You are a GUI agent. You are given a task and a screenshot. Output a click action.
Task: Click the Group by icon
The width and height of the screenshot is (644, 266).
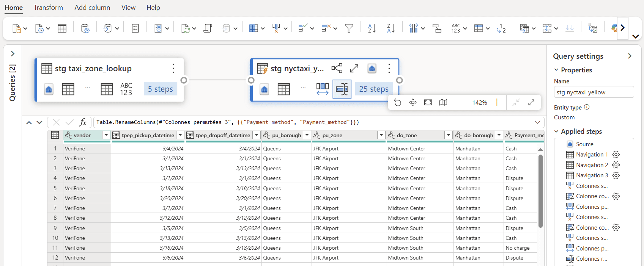click(437, 28)
